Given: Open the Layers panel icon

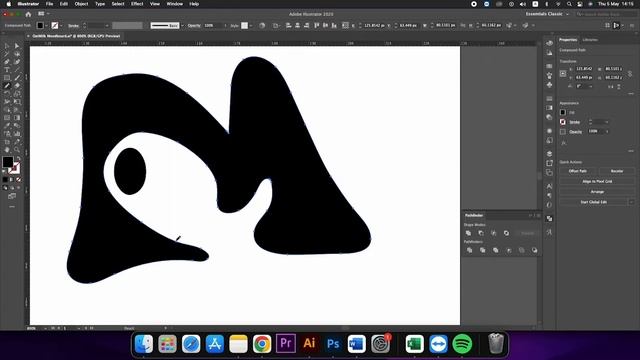Looking at the screenshot, I should (549, 154).
